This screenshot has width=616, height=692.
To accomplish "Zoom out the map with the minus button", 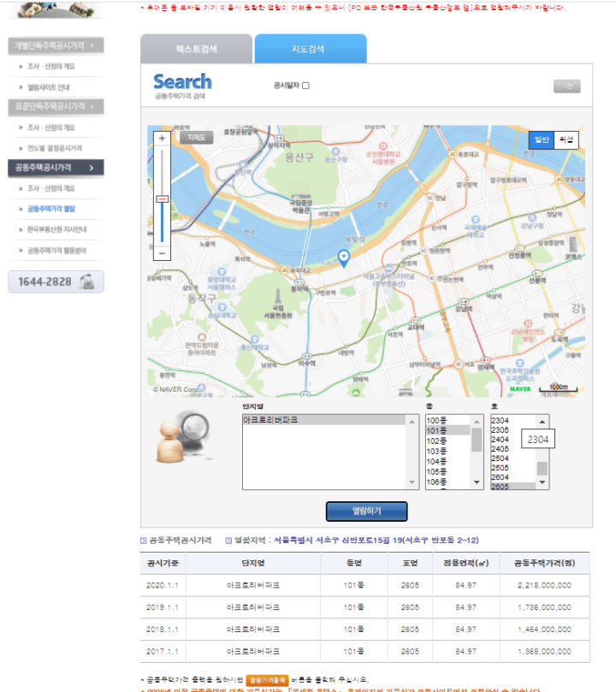I will click(x=162, y=253).
